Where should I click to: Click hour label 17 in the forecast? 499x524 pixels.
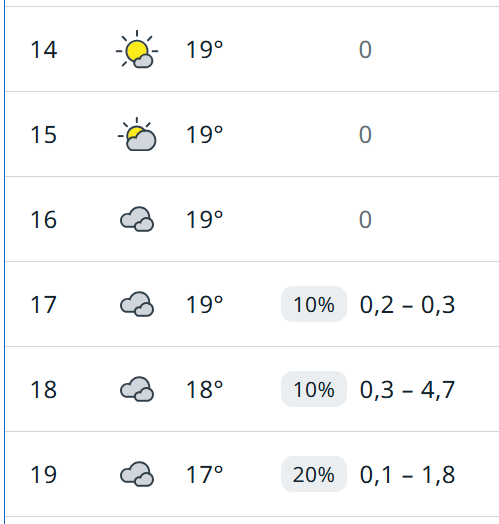43,305
